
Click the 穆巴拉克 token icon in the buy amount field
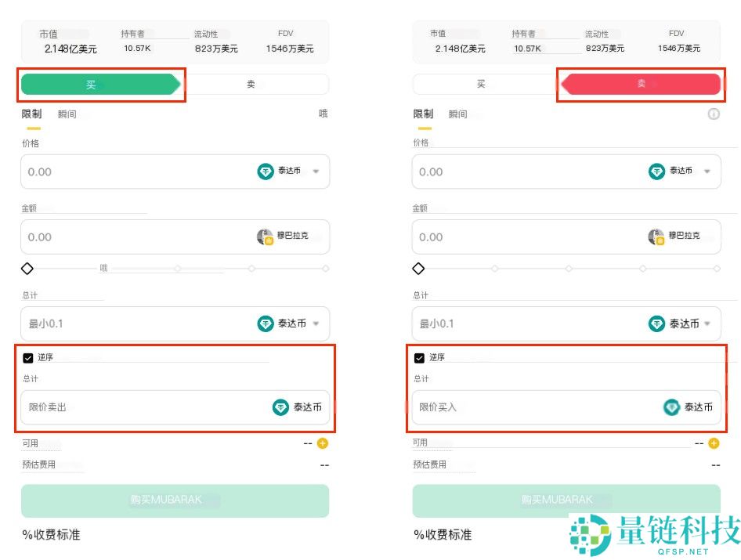(x=265, y=237)
